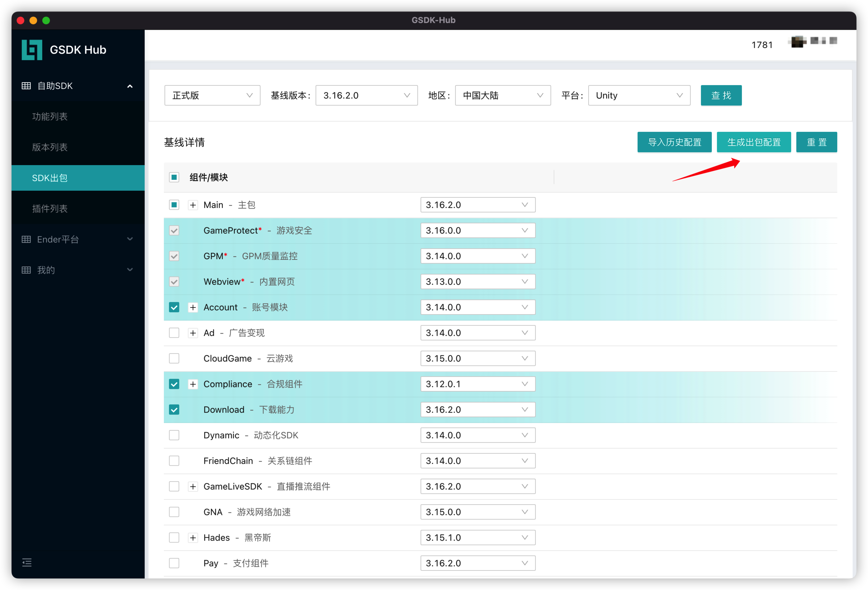Click the 生成出包配置 button
The height and width of the screenshot is (590, 868).
(754, 142)
